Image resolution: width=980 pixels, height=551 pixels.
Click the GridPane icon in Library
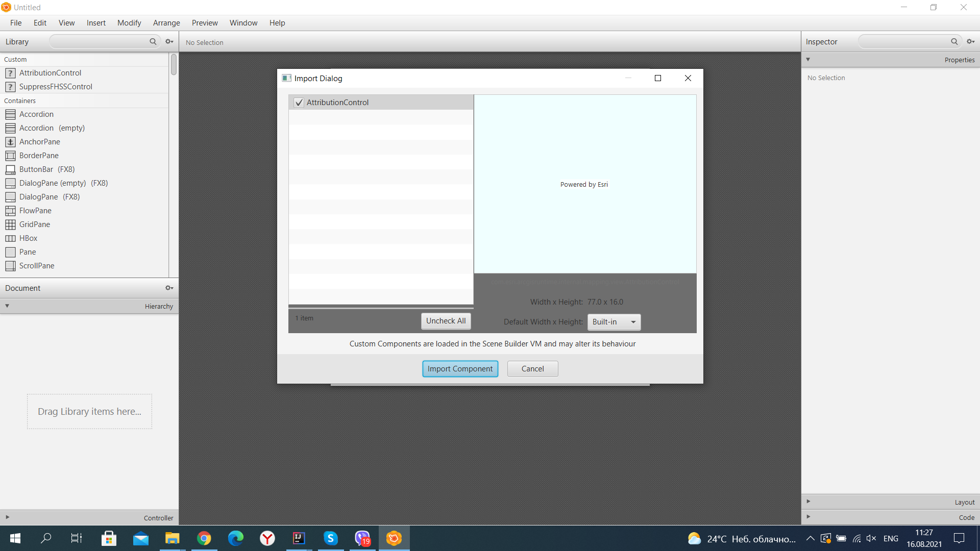coord(10,224)
